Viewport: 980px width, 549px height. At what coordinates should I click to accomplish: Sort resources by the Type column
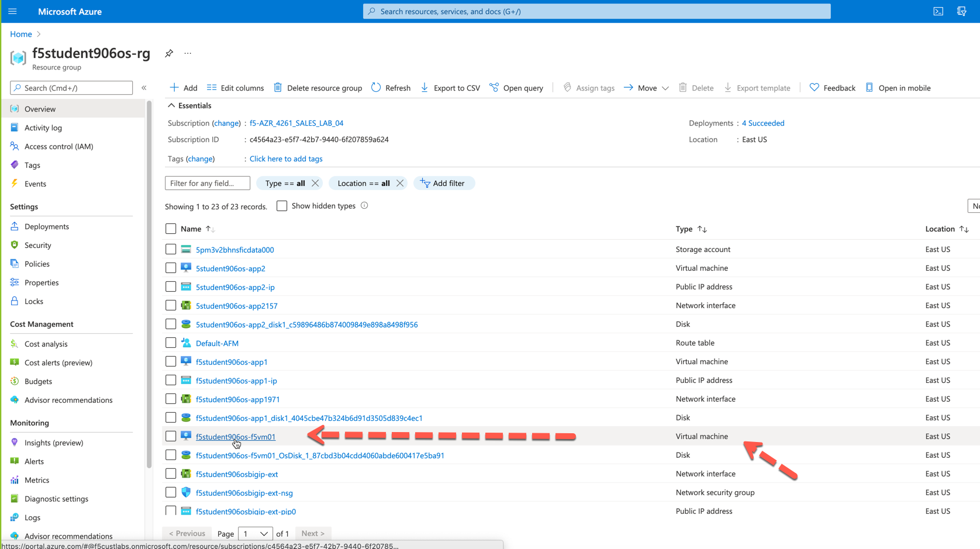[x=691, y=229]
